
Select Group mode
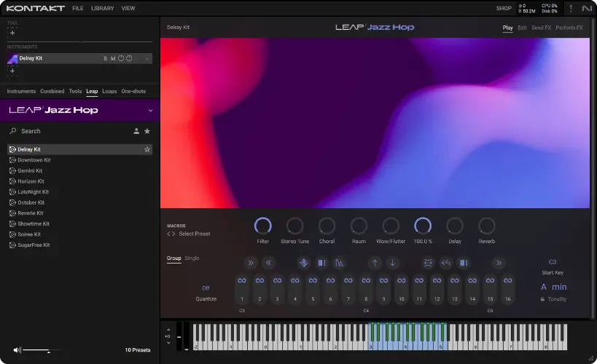[173, 258]
